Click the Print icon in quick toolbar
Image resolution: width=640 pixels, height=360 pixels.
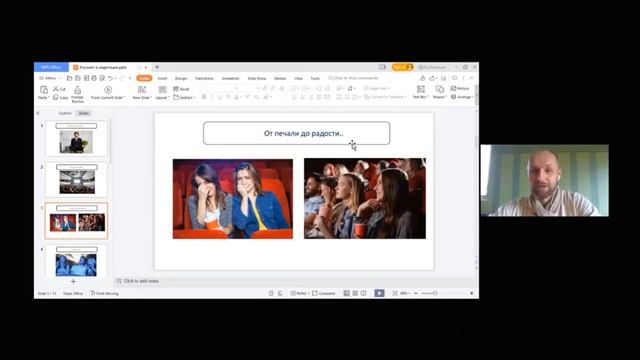[x=94, y=78]
